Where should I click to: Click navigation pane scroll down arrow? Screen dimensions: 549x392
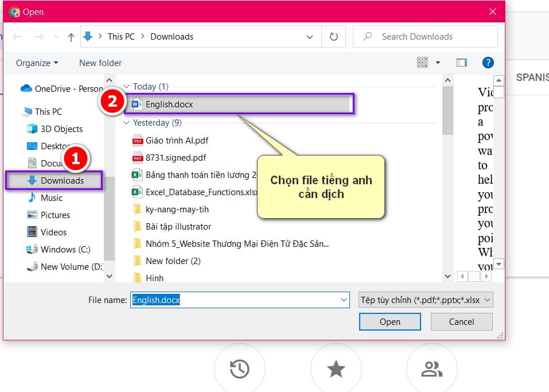(x=109, y=276)
